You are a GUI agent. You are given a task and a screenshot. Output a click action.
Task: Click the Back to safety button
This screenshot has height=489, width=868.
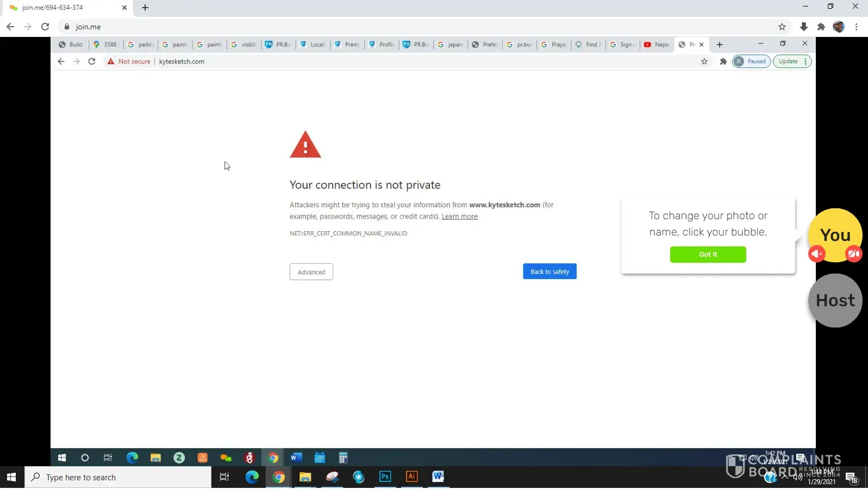point(549,271)
